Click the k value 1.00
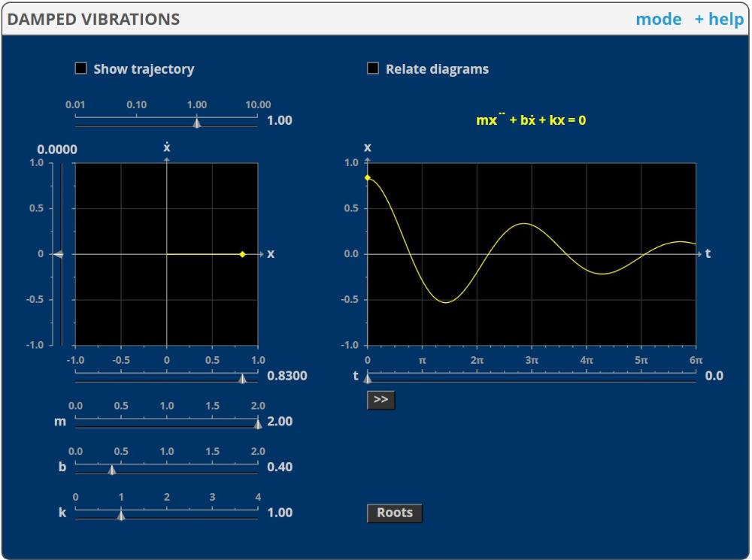Viewport: 752px width, 560px height. click(x=280, y=512)
